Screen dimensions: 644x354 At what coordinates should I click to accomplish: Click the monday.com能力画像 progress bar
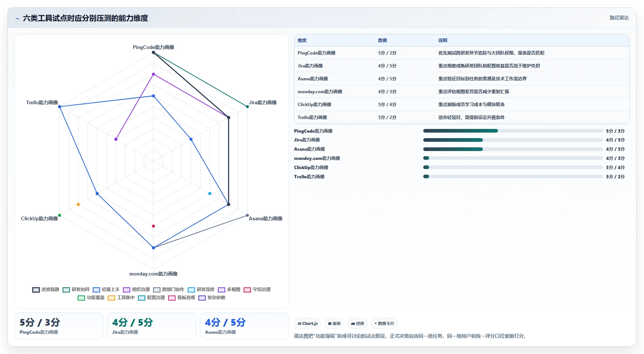coord(513,158)
